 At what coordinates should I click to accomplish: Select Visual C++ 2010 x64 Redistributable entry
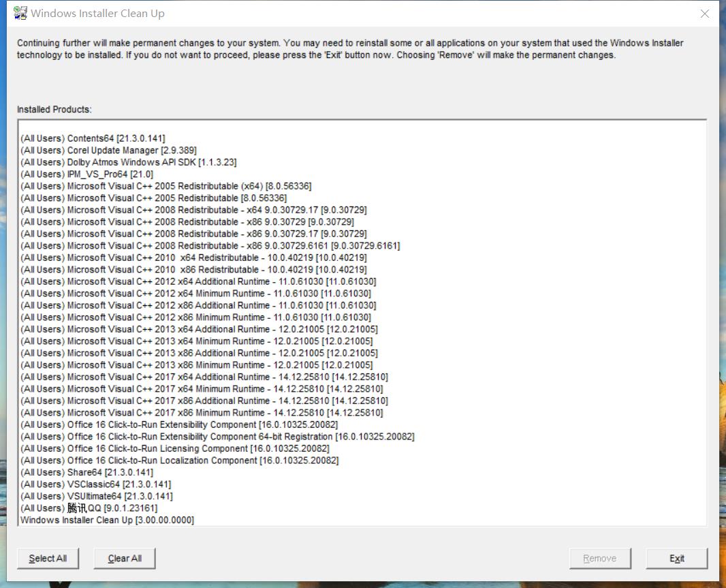[x=193, y=258]
